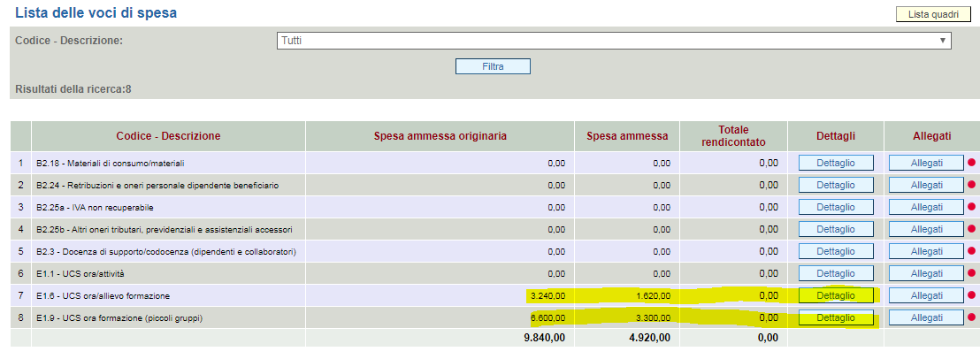Screen dimensions: 980x359
Task: Click red status dot for B2.25a row
Action: 969,207
